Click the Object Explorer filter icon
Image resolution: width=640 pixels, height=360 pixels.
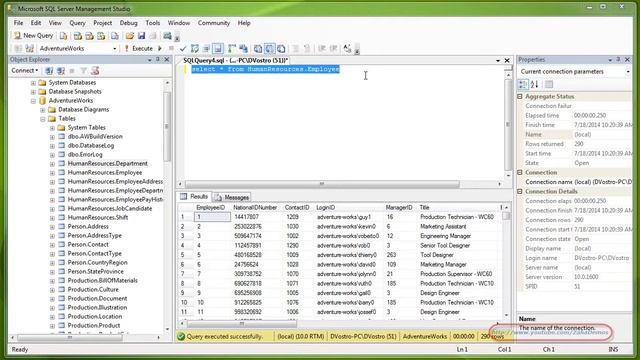(x=83, y=71)
